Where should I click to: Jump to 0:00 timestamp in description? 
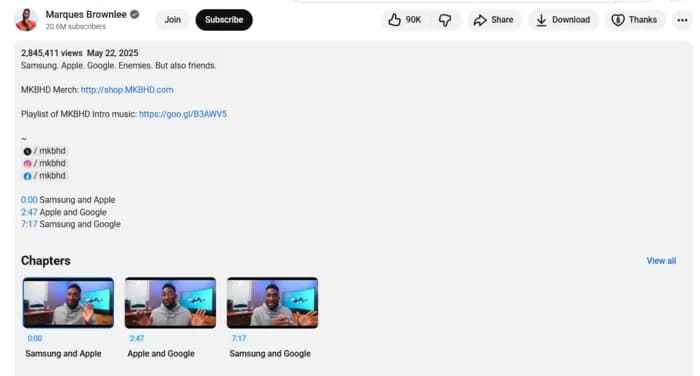[x=29, y=200]
